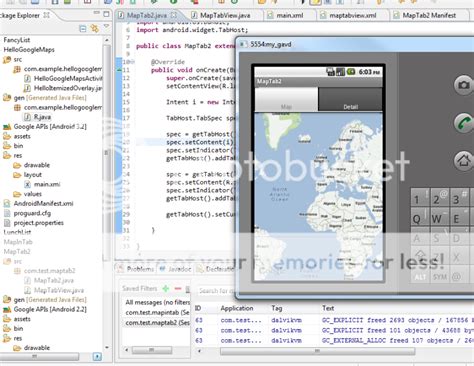Screen dimensions: 474x366
Task: Select the MapTab2.java editor tab
Action: 147,15
